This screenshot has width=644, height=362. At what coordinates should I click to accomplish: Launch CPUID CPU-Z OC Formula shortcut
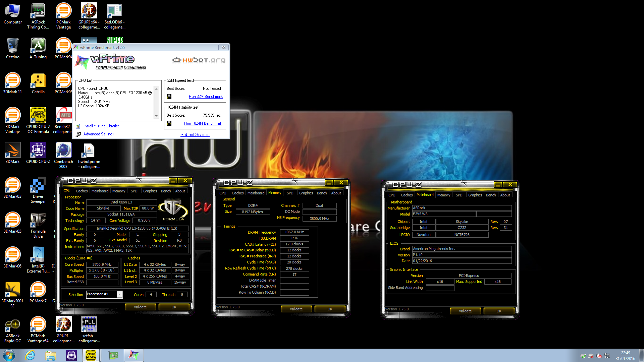tap(38, 121)
